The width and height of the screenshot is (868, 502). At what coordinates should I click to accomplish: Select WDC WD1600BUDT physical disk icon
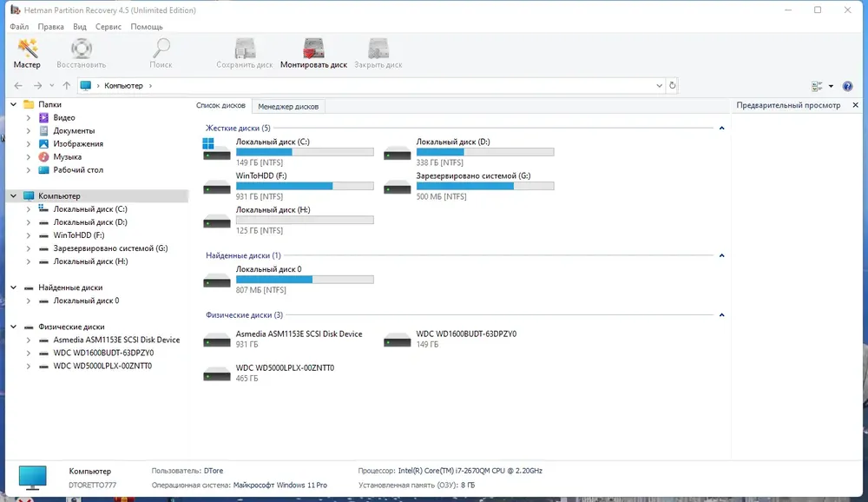(x=397, y=339)
